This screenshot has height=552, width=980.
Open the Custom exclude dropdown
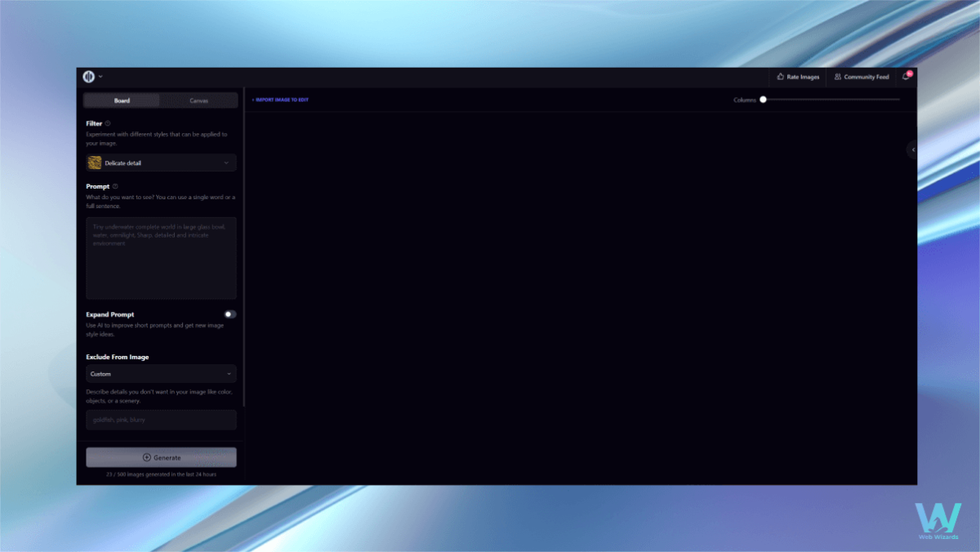tap(162, 374)
